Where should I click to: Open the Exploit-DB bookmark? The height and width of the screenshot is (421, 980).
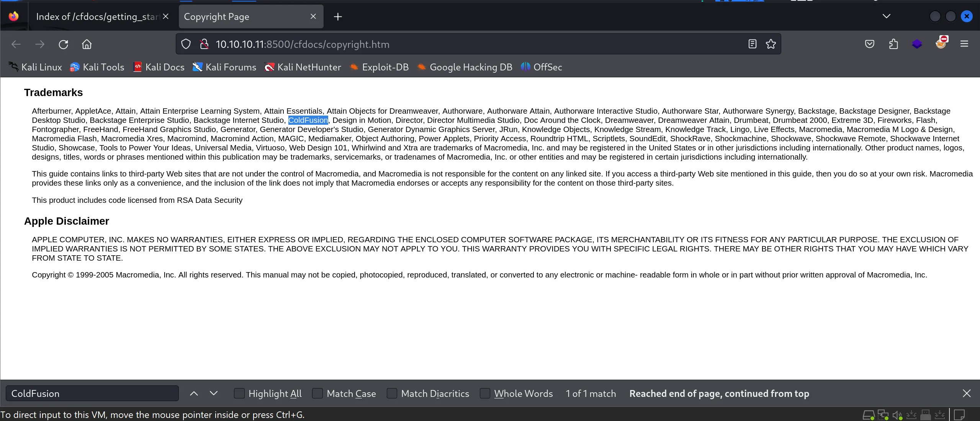pos(379,67)
